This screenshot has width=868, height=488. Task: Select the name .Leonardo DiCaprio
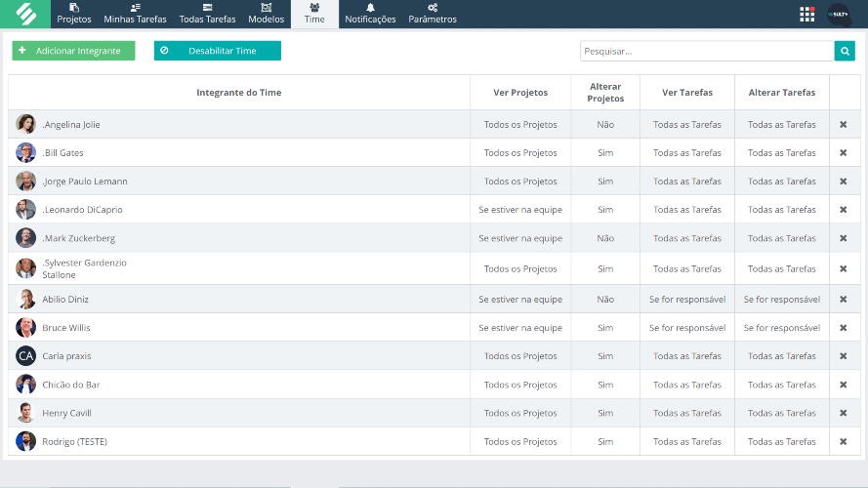pos(82,210)
